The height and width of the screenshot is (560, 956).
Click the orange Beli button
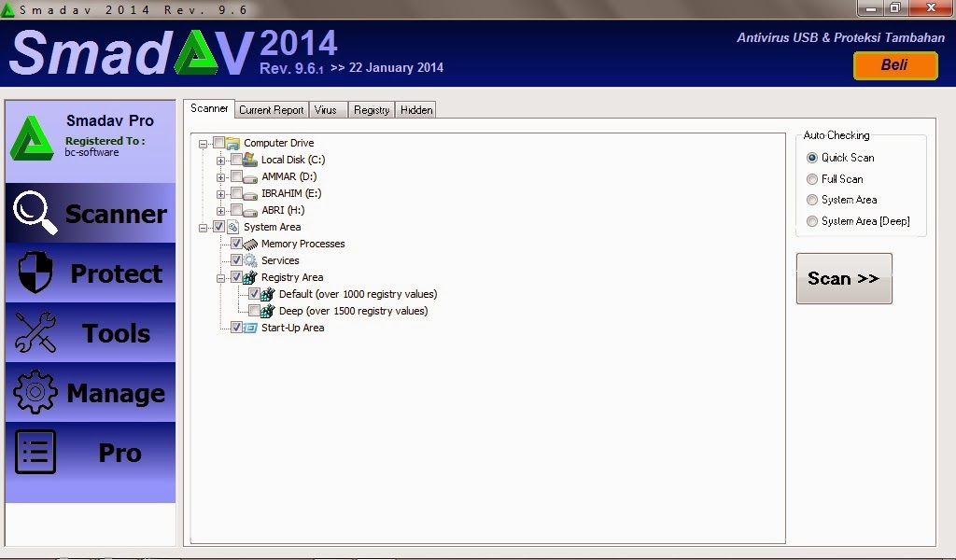(895, 66)
